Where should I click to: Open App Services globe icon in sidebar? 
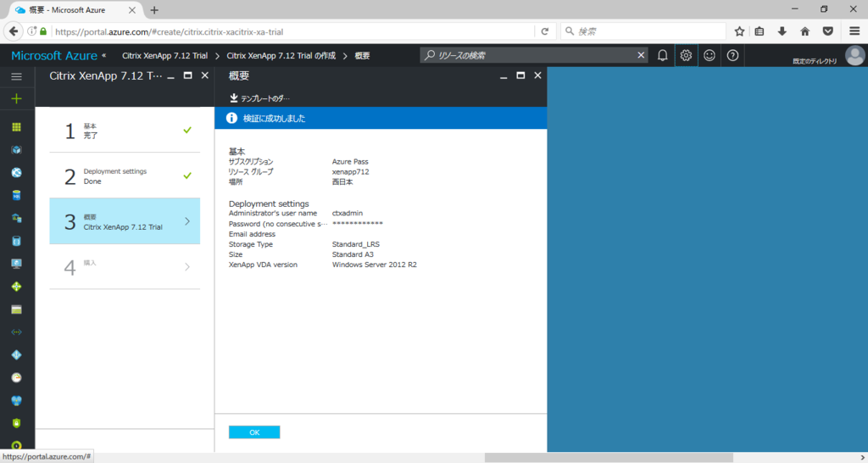(x=17, y=173)
